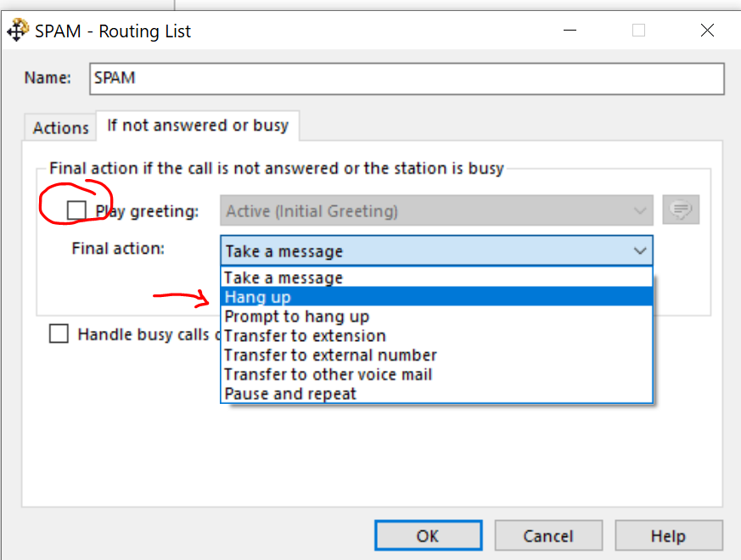Select 'Transfer to other voice mail'
Screen dimensions: 741x560
pos(328,374)
